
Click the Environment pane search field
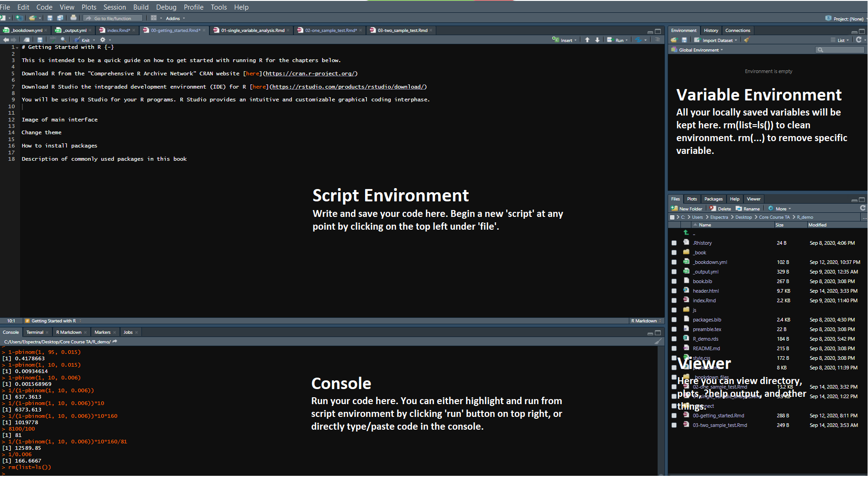[840, 50]
